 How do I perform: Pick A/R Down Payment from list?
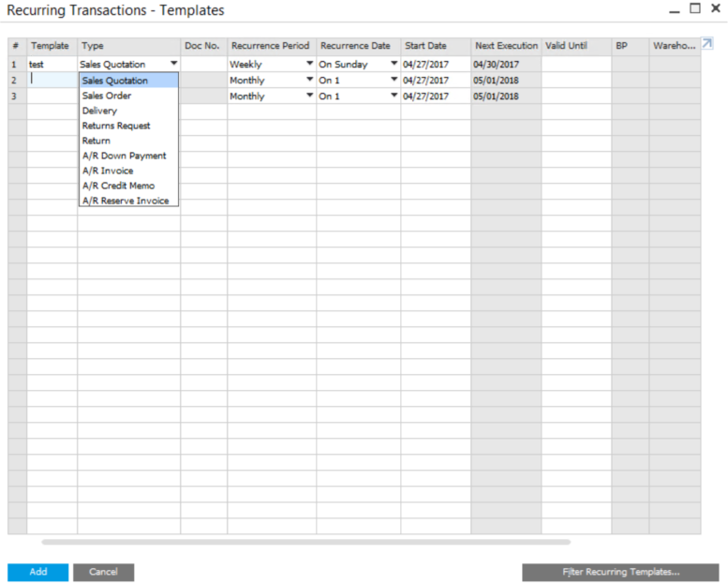pyautogui.click(x=124, y=156)
